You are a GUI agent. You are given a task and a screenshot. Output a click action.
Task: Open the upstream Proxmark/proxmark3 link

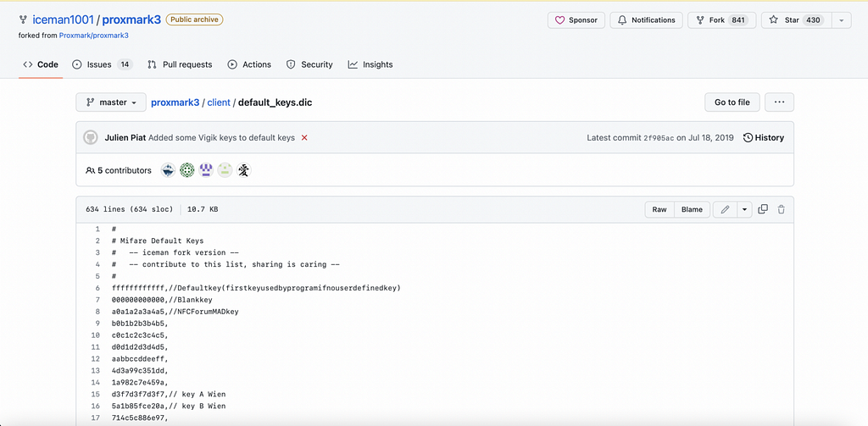[x=93, y=35]
